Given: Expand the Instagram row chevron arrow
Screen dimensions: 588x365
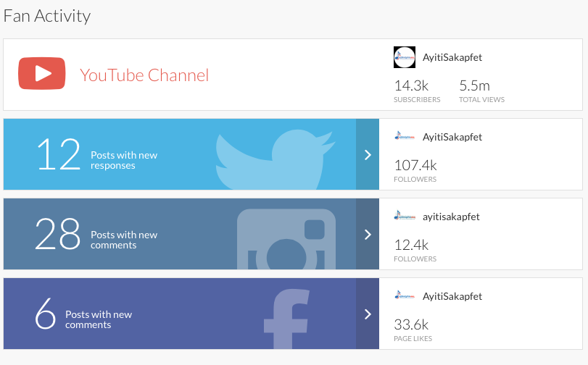Looking at the screenshot, I should [368, 234].
